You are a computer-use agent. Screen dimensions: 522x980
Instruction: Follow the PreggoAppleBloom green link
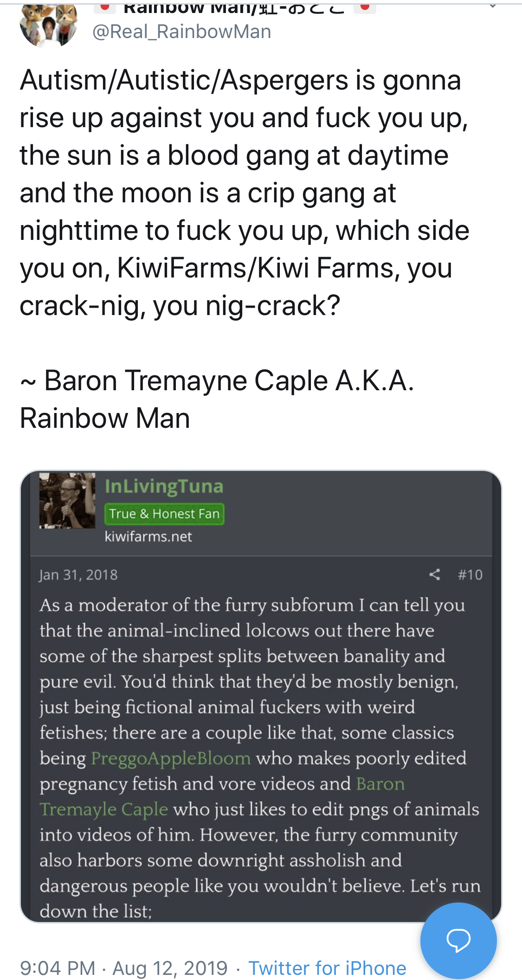click(x=171, y=758)
